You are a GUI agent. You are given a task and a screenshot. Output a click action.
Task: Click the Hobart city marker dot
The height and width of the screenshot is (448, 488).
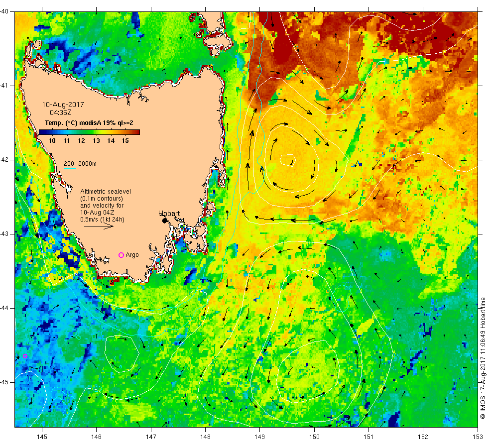click(x=164, y=221)
